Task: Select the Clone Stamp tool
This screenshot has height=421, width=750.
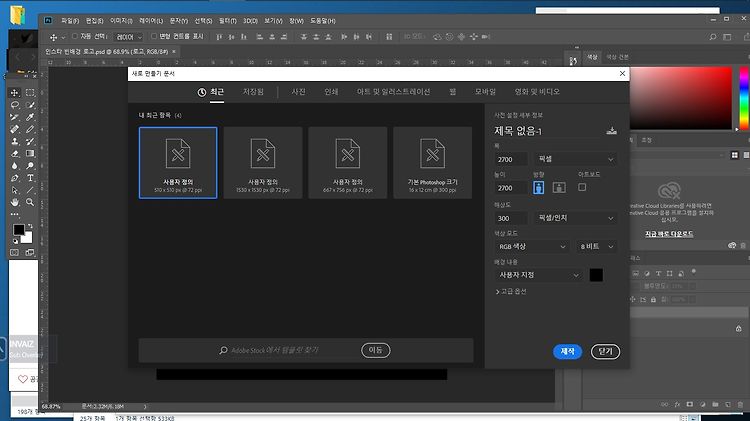Action: point(15,142)
